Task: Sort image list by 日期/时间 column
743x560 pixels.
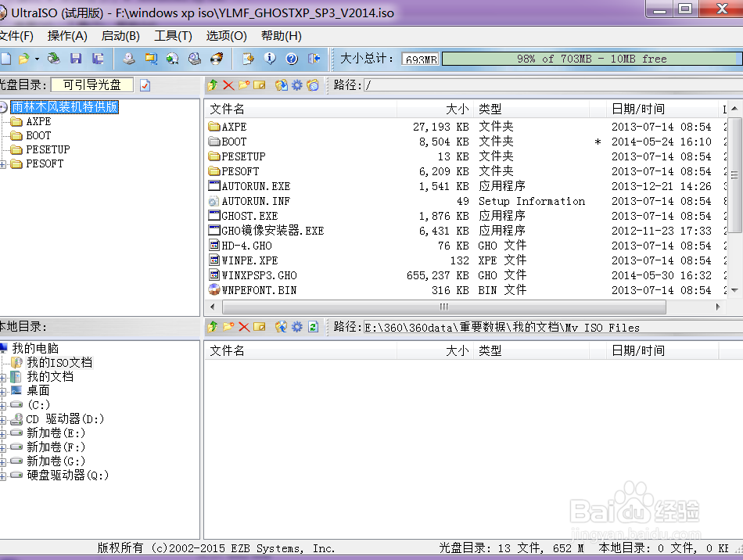Action: click(662, 109)
